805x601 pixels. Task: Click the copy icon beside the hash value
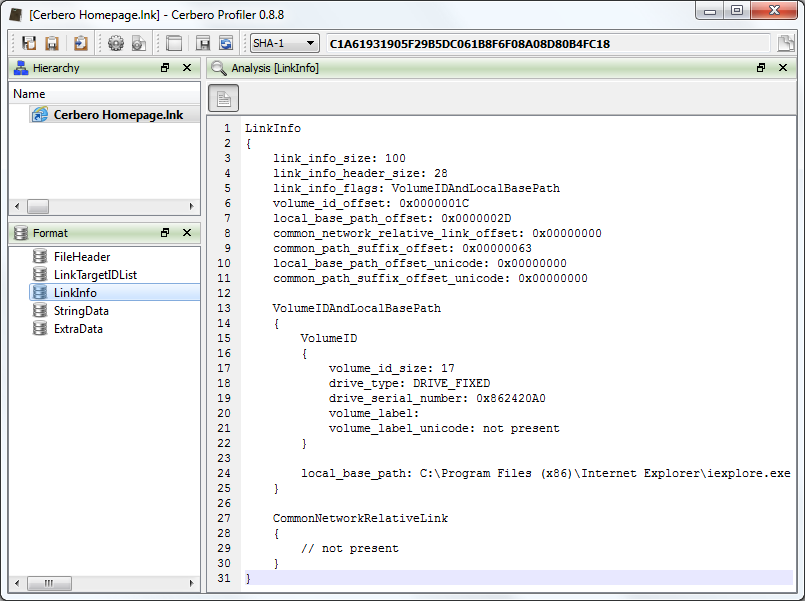[786, 44]
